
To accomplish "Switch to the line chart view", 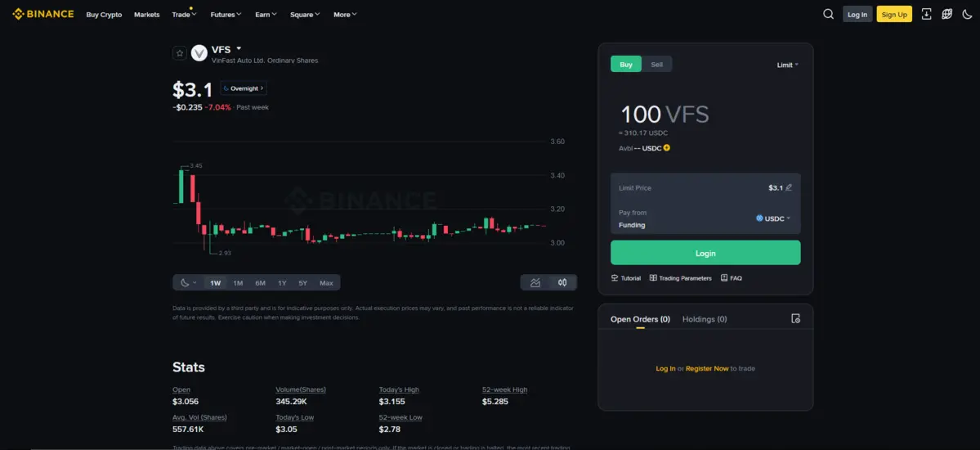I will coord(535,283).
